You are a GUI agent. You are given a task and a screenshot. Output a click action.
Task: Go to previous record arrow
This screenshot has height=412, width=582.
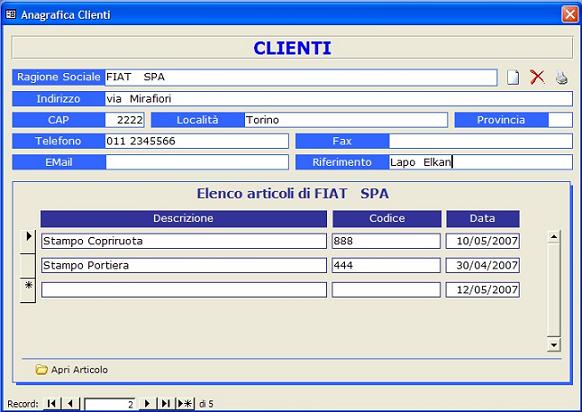click(x=71, y=403)
